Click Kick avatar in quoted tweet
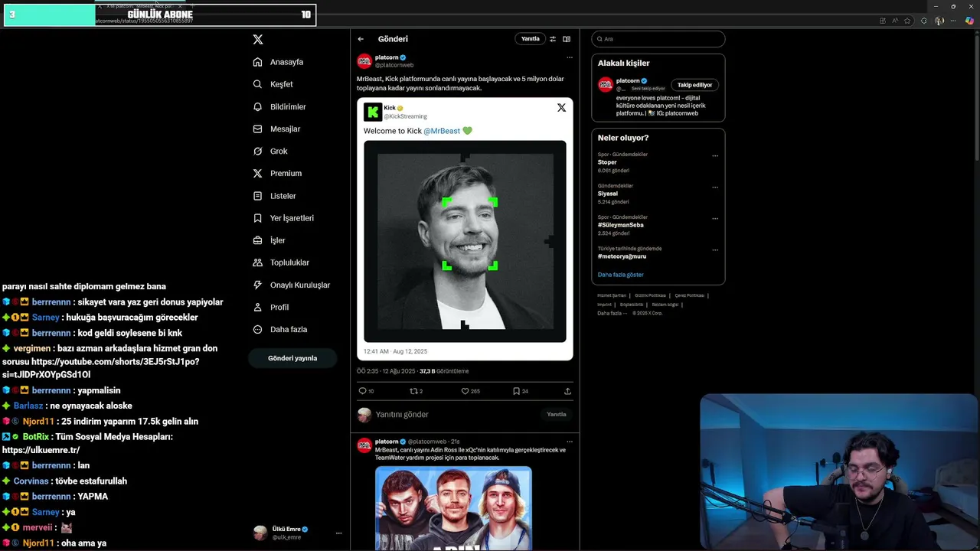The height and width of the screenshot is (551, 980). 373,112
